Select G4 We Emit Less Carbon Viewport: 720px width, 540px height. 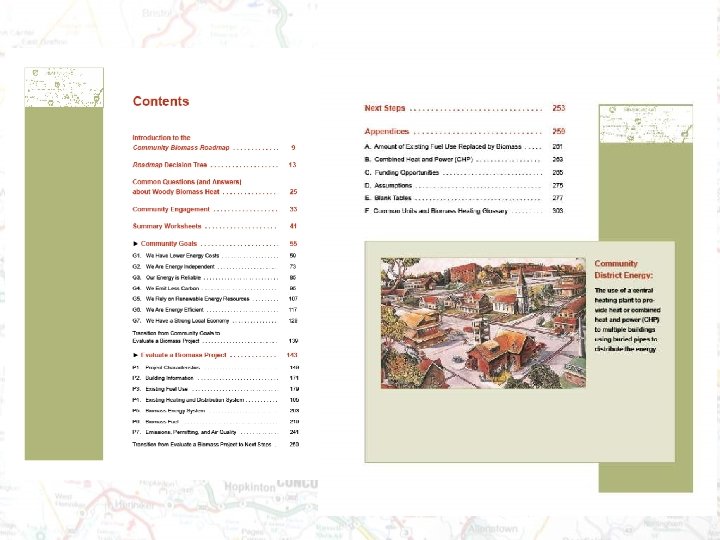click(214, 288)
